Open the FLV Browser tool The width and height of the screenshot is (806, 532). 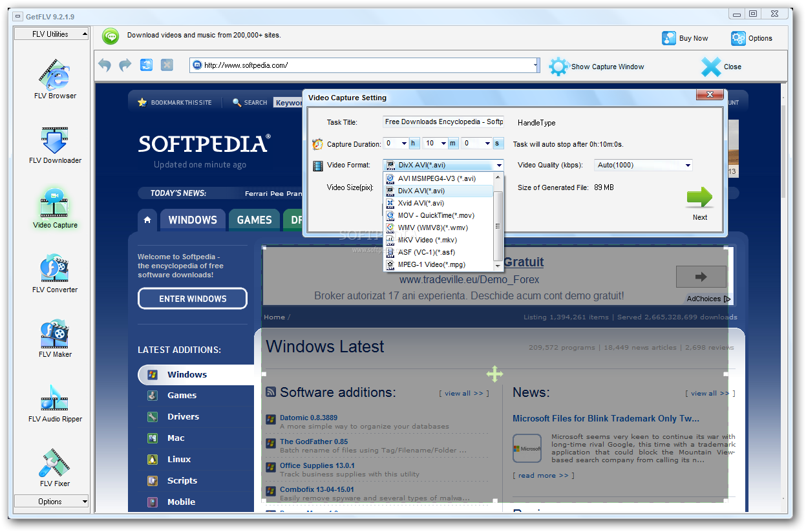54,79
